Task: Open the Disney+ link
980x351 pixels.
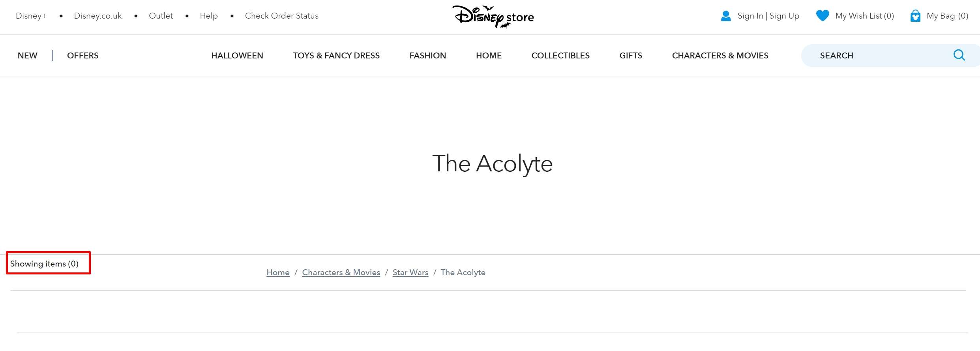Action: (x=31, y=16)
